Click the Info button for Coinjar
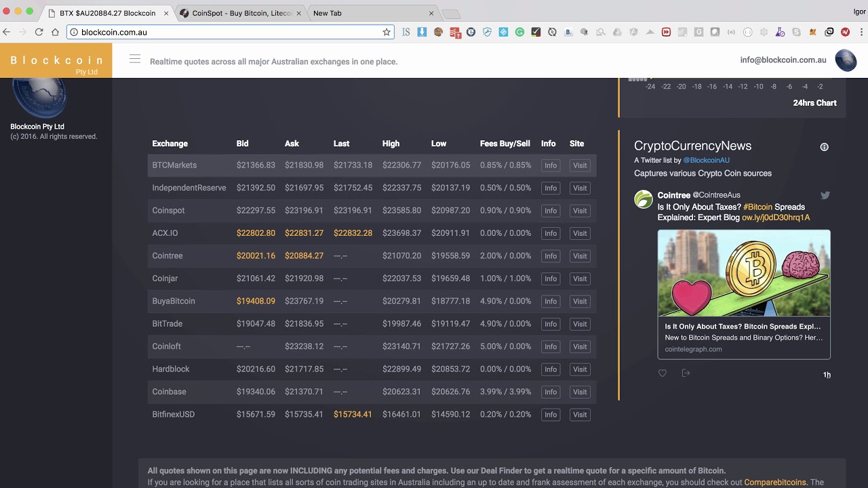The image size is (868, 488). tap(551, 279)
